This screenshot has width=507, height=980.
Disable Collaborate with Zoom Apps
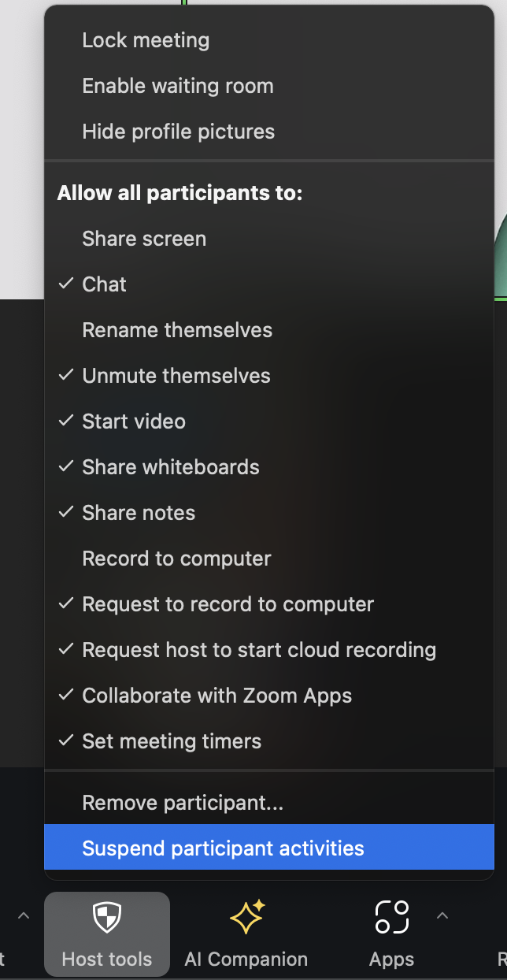[216, 696]
